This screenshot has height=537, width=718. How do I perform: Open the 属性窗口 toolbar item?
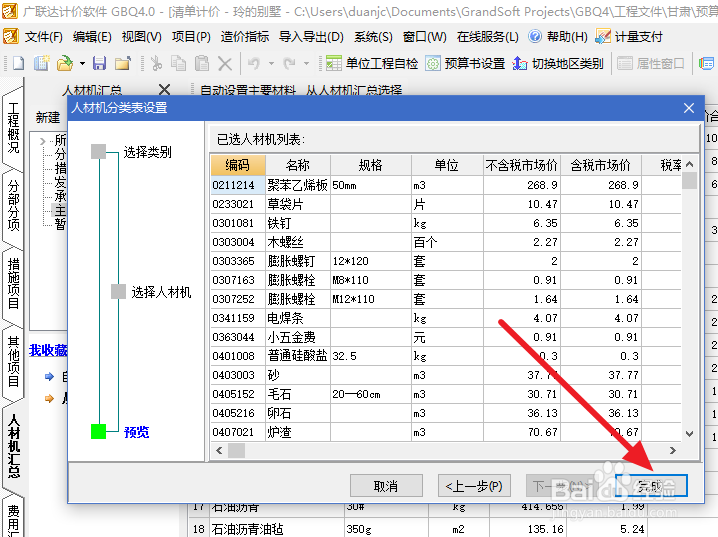point(651,63)
